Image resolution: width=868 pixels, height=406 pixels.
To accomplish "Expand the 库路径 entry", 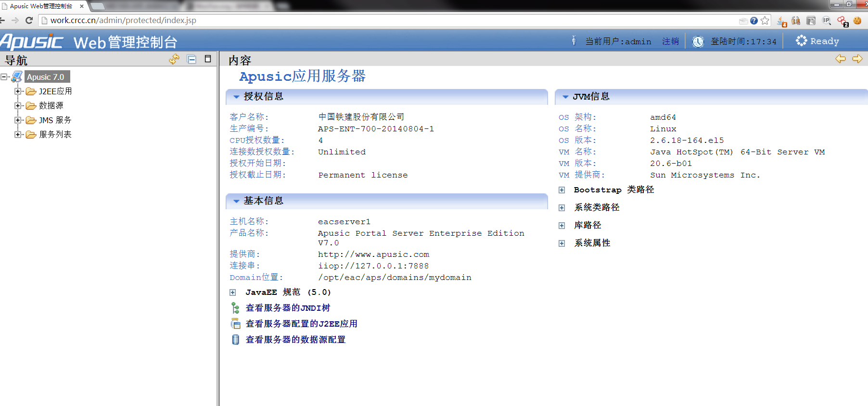I will point(562,226).
